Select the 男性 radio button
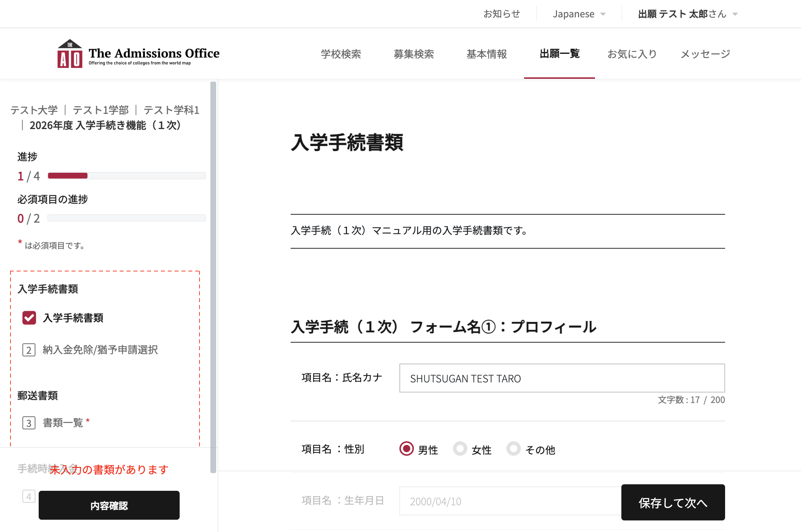The image size is (801, 532). pyautogui.click(x=407, y=449)
